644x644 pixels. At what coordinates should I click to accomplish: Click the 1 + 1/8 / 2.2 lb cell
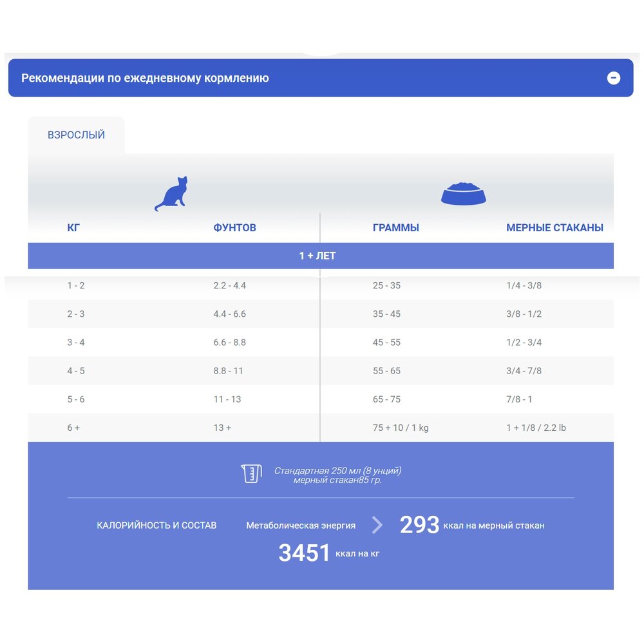(x=536, y=428)
